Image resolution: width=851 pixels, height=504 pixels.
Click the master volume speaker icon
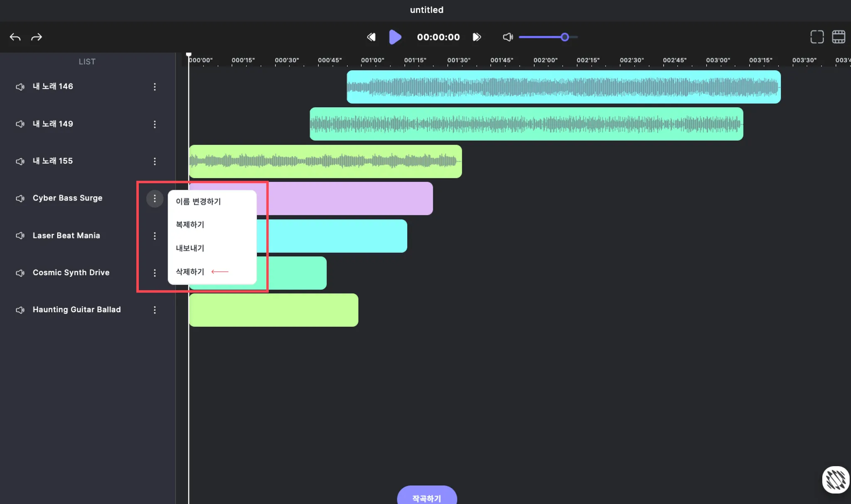click(508, 37)
